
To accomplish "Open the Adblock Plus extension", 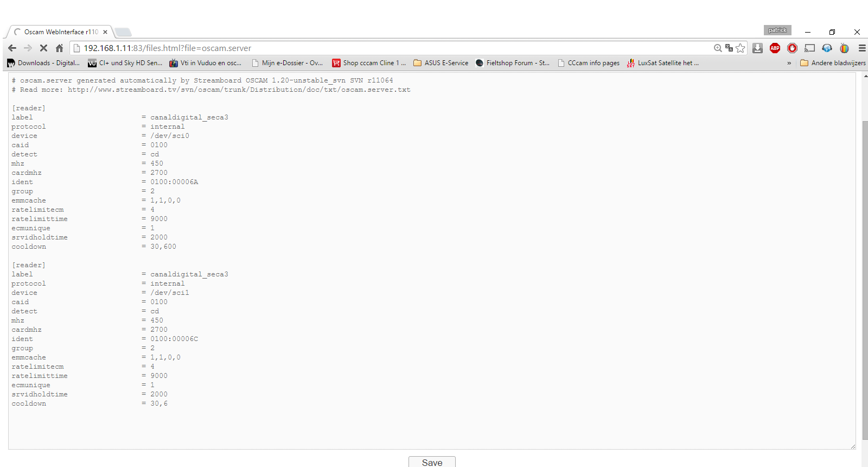I will [775, 48].
